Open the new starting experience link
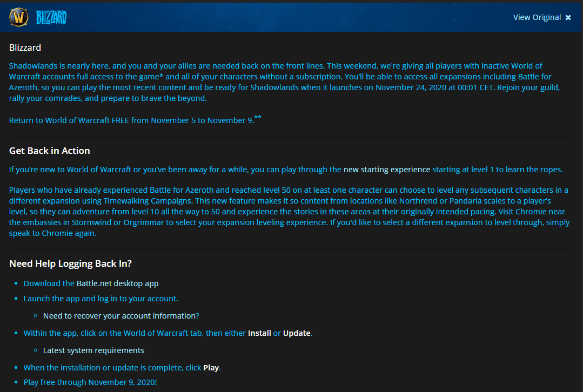 click(x=387, y=170)
